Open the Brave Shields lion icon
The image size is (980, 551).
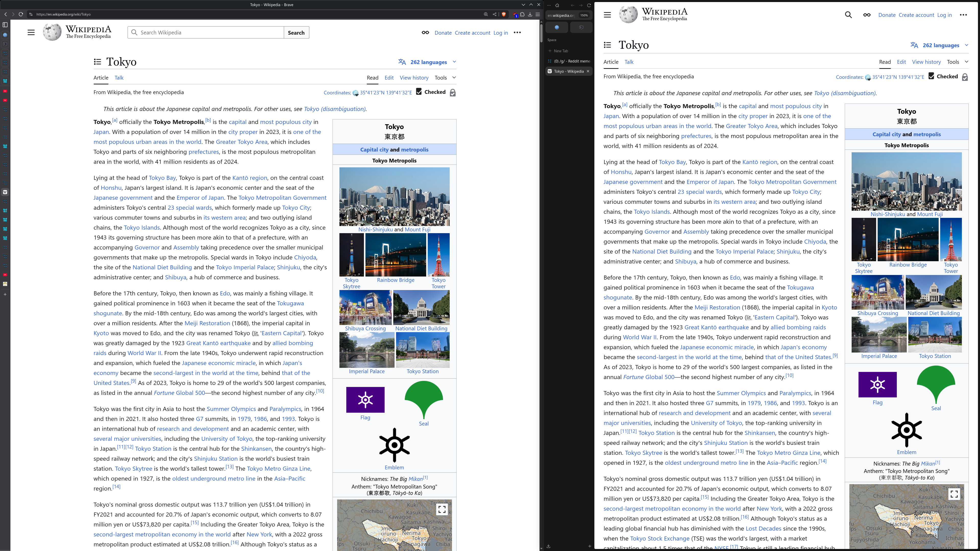click(x=504, y=15)
